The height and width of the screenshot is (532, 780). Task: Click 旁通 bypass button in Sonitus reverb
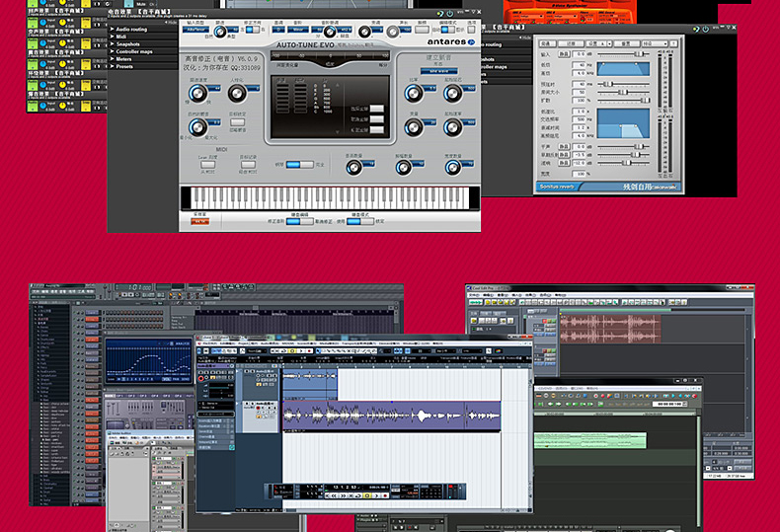pyautogui.click(x=547, y=43)
